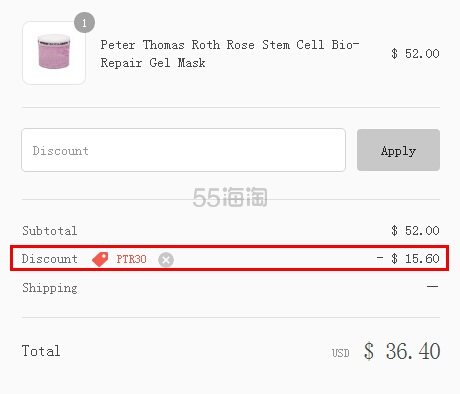Click the Total amount $ 36.40
The width and height of the screenshot is (460, 394).
402,351
